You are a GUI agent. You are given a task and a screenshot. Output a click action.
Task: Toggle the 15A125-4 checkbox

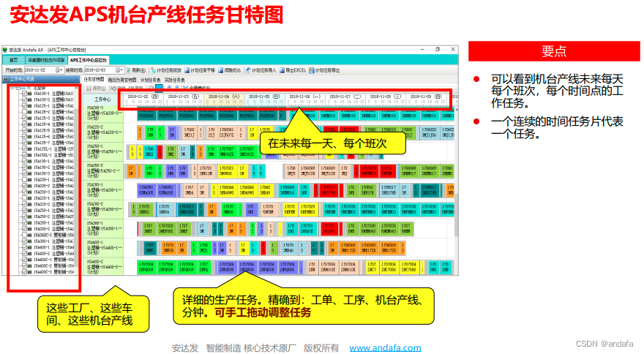point(24,124)
